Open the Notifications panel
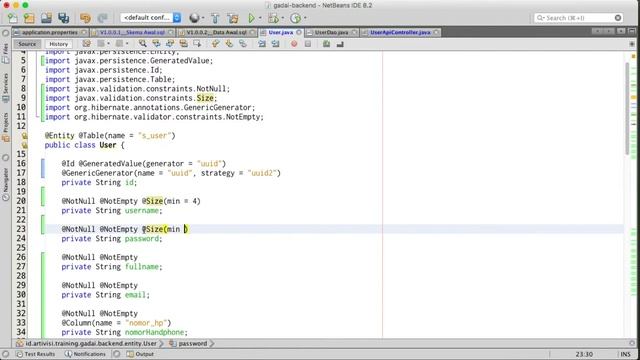This screenshot has height=360, width=640. 85,354
